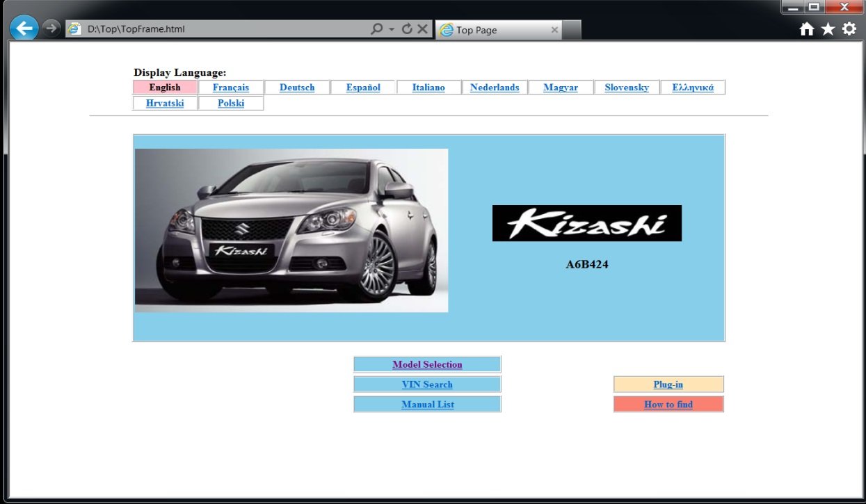Click the A6B424 model code text
This screenshot has width=866, height=504.
point(587,264)
